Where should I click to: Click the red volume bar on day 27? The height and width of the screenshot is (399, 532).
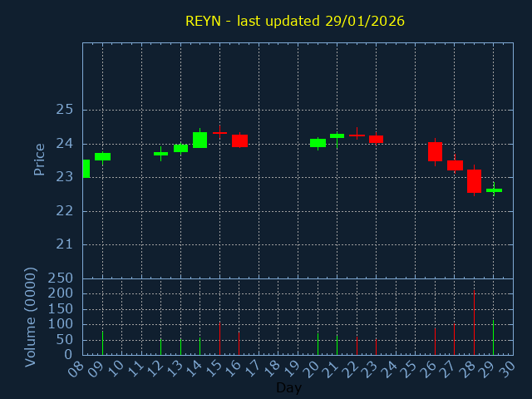454,339
